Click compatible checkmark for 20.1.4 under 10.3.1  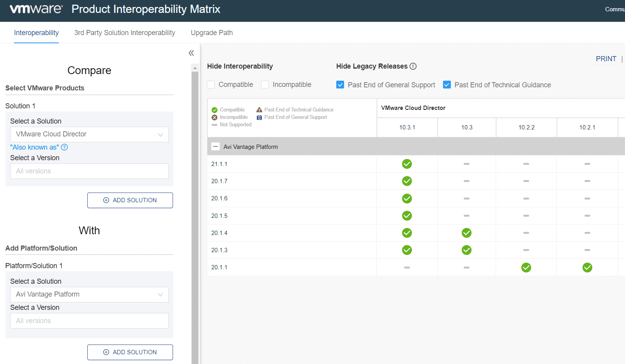coord(407,233)
